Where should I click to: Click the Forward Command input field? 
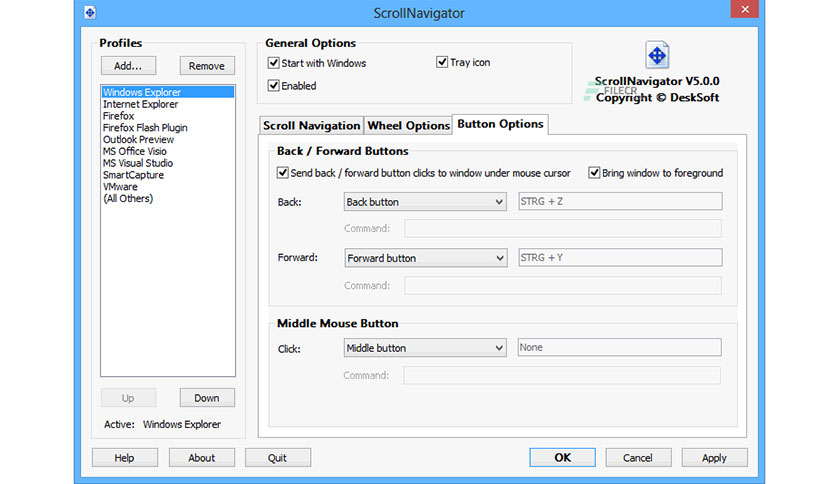coord(562,285)
